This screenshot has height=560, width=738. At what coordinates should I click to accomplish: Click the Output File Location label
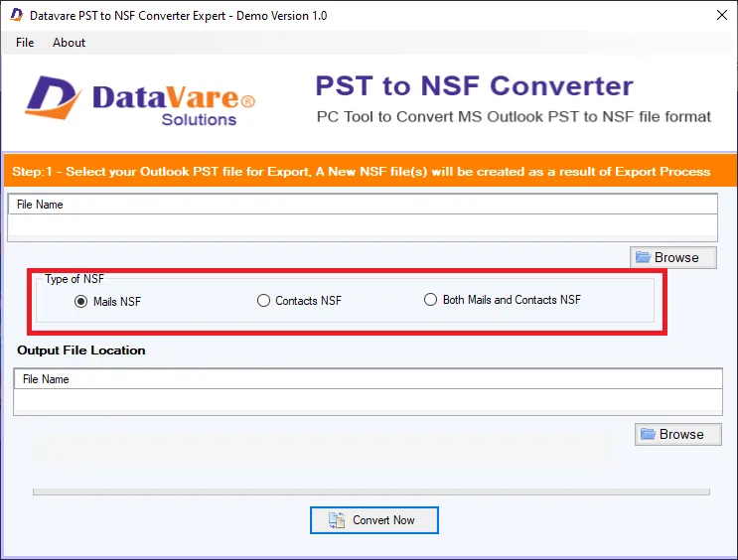click(81, 350)
